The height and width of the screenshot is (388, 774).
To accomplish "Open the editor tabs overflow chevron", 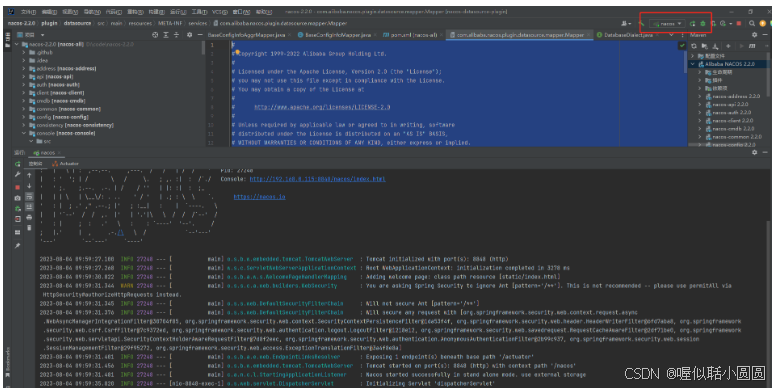I will click(671, 35).
